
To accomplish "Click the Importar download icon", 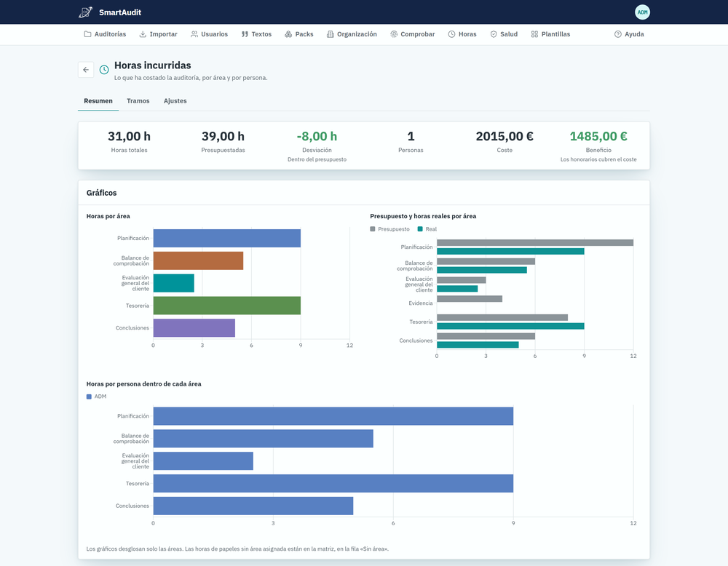I will 143,34.
